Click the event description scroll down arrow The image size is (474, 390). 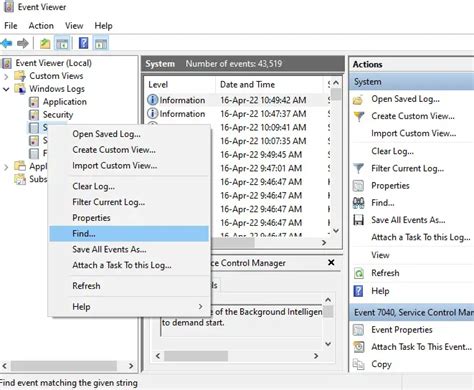click(328, 344)
